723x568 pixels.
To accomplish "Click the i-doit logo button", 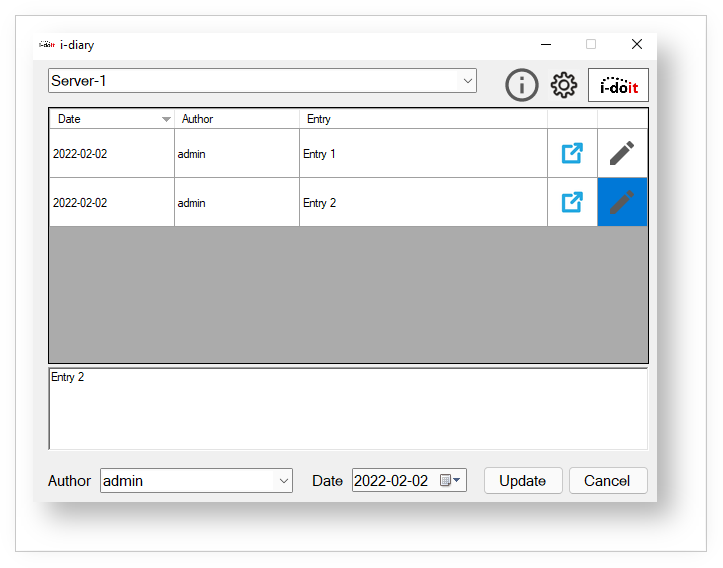I will 618,85.
